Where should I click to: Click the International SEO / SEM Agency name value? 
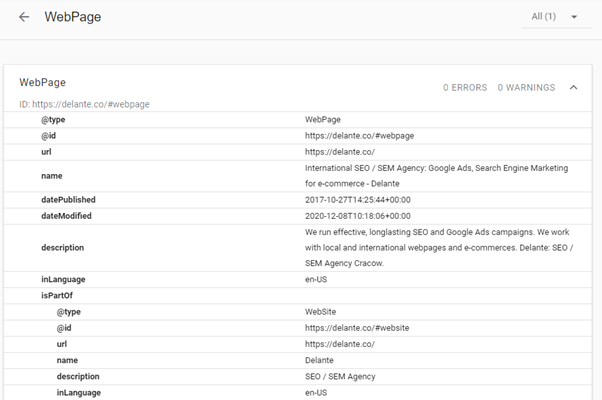pyautogui.click(x=437, y=176)
